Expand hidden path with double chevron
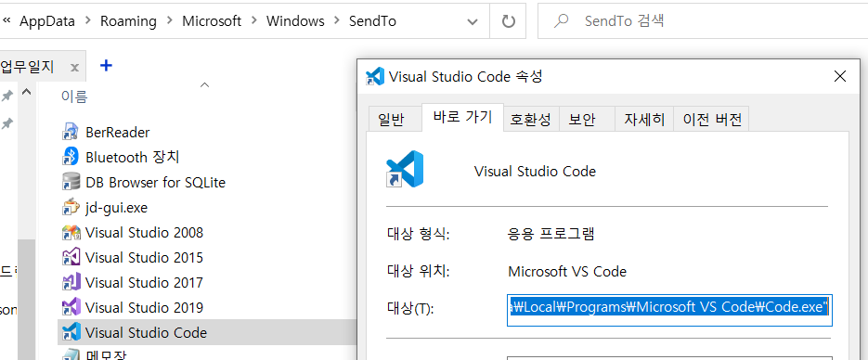The height and width of the screenshot is (360, 868). click(x=6, y=19)
